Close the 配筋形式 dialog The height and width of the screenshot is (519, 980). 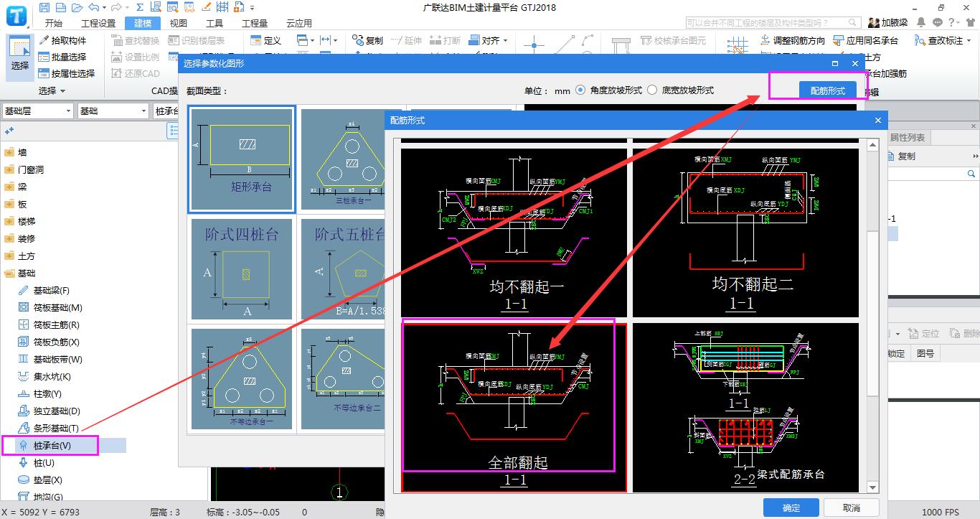pos(877,120)
